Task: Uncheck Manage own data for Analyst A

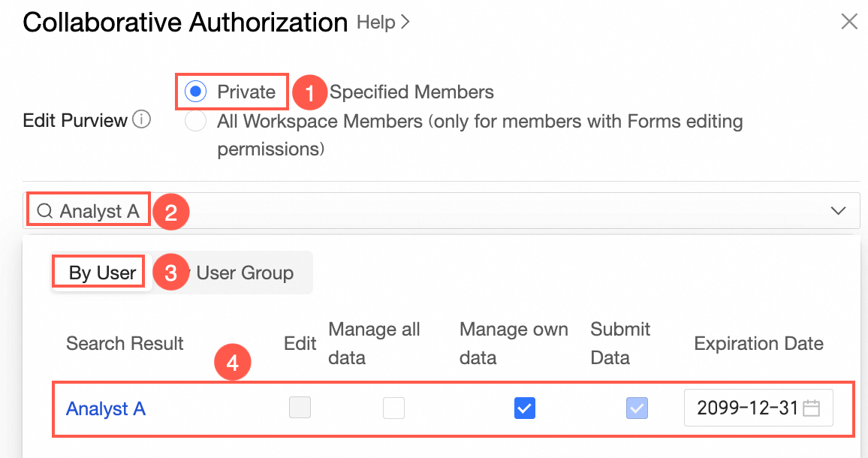Action: 524,408
